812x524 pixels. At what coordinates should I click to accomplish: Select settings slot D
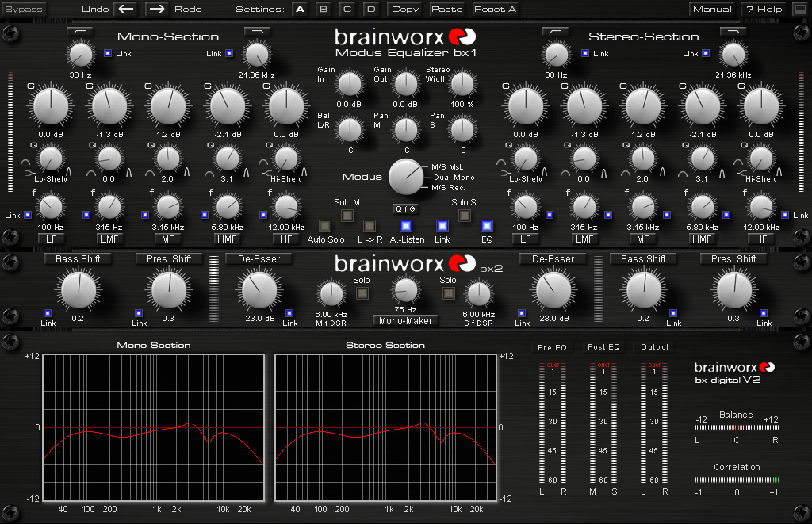371,10
